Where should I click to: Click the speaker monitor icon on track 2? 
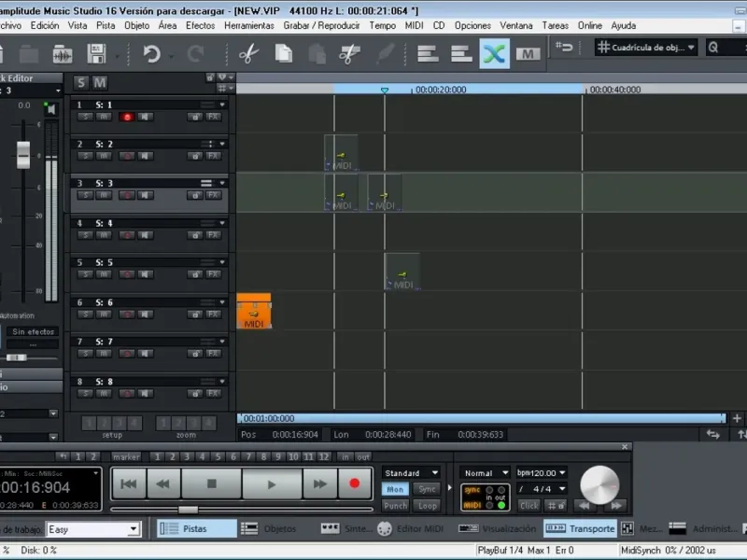146,157
